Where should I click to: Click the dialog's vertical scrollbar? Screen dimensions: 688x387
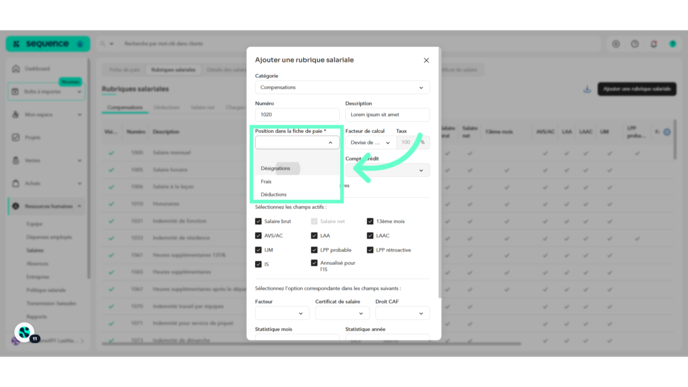(440, 173)
